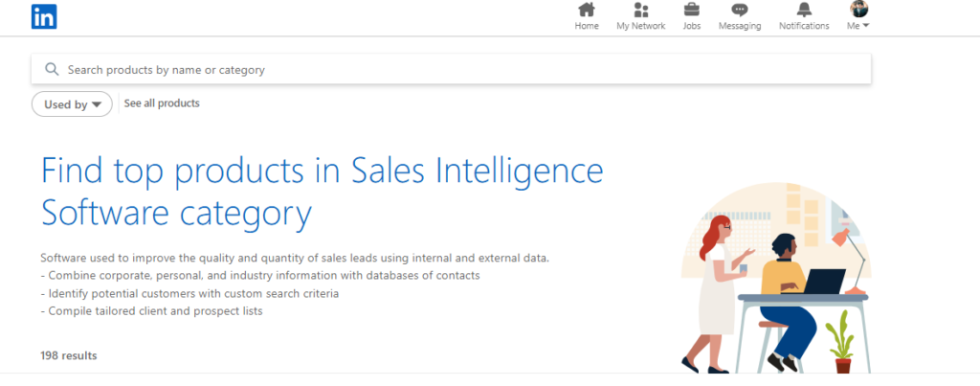Open the Used by filter dropdown
The image size is (980, 386).
click(72, 104)
